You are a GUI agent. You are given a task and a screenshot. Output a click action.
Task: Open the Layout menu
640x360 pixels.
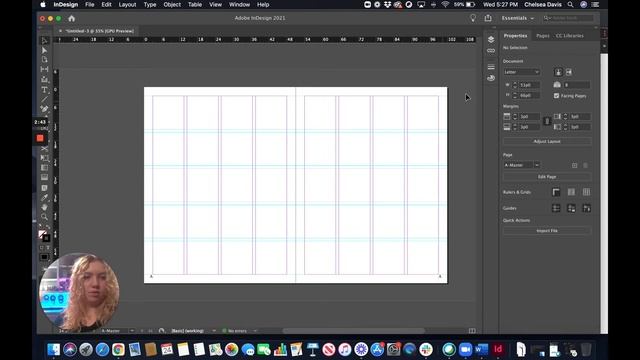click(x=127, y=4)
